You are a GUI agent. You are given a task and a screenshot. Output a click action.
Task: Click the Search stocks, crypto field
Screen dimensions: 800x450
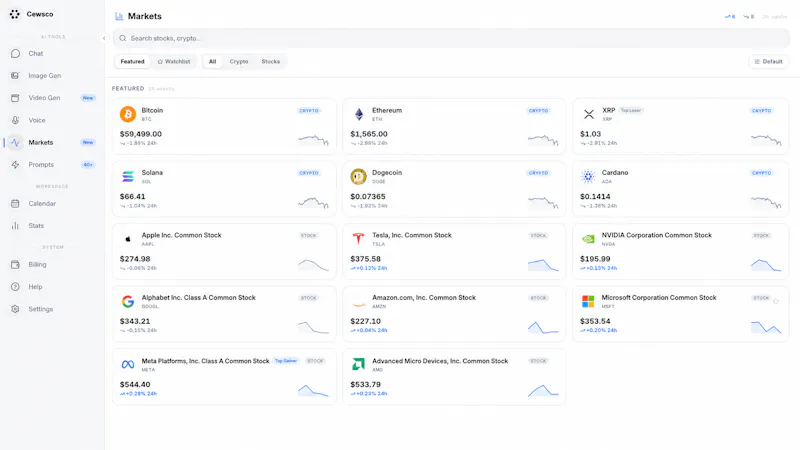click(451, 38)
